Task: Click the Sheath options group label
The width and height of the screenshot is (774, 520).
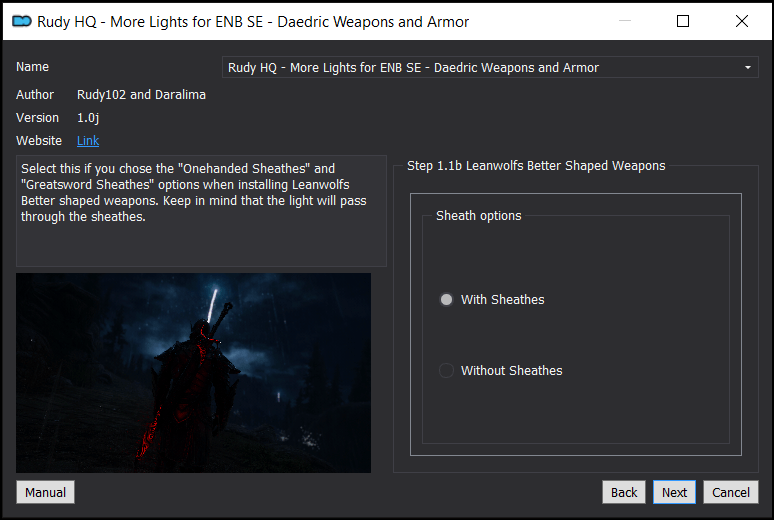Action: tap(478, 216)
